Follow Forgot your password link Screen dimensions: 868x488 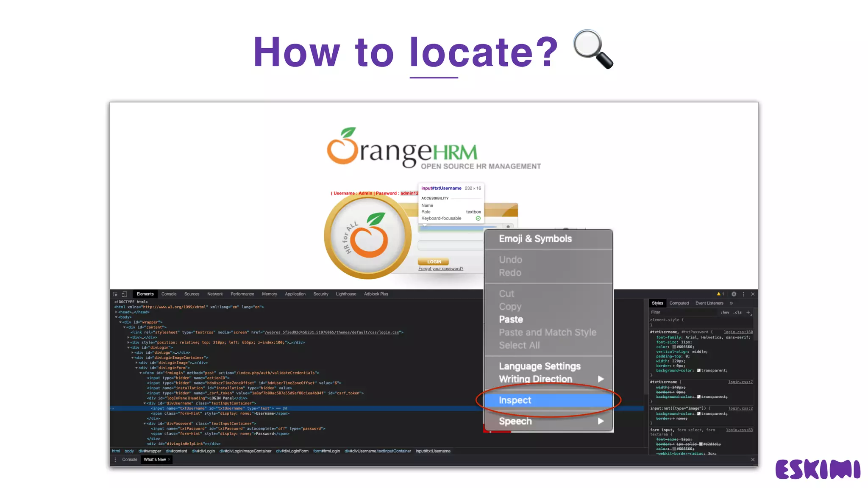[x=441, y=269]
